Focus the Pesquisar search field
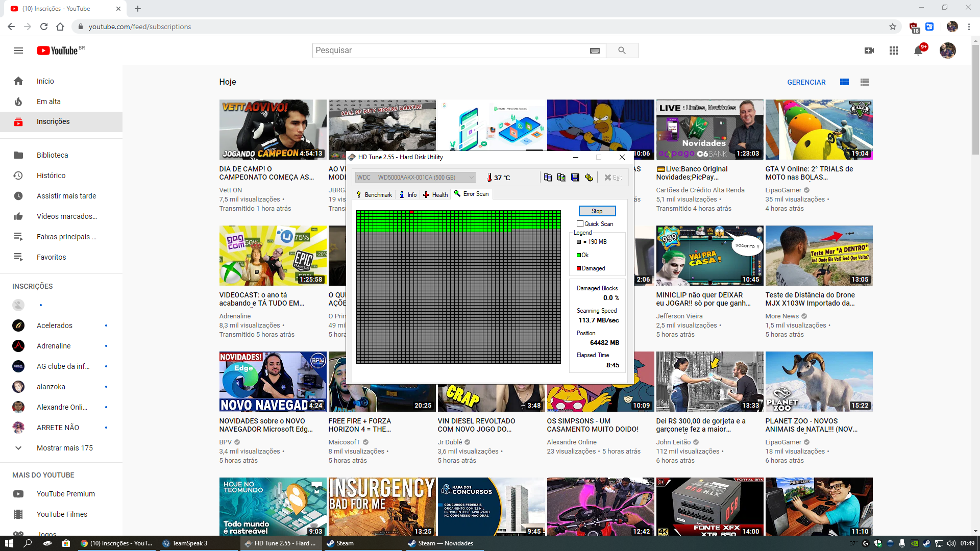Image resolution: width=980 pixels, height=551 pixels. 451,51
